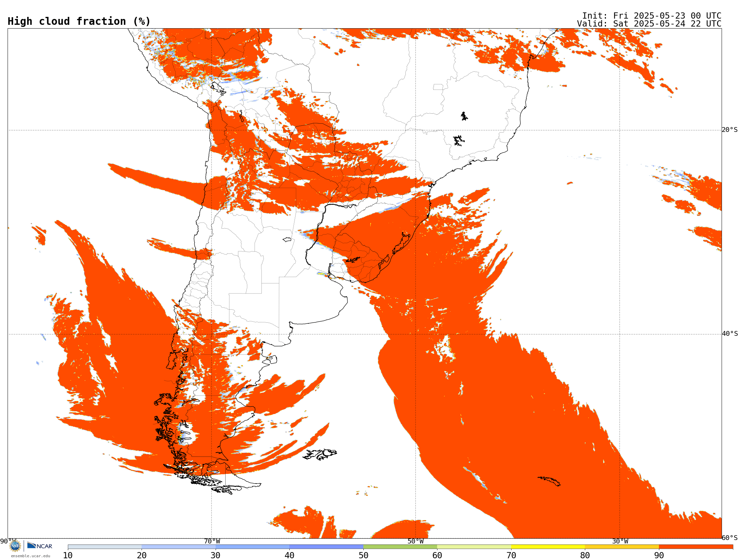The width and height of the screenshot is (744, 560).
Task: Click the 70°W longitude label
Action: [212, 541]
